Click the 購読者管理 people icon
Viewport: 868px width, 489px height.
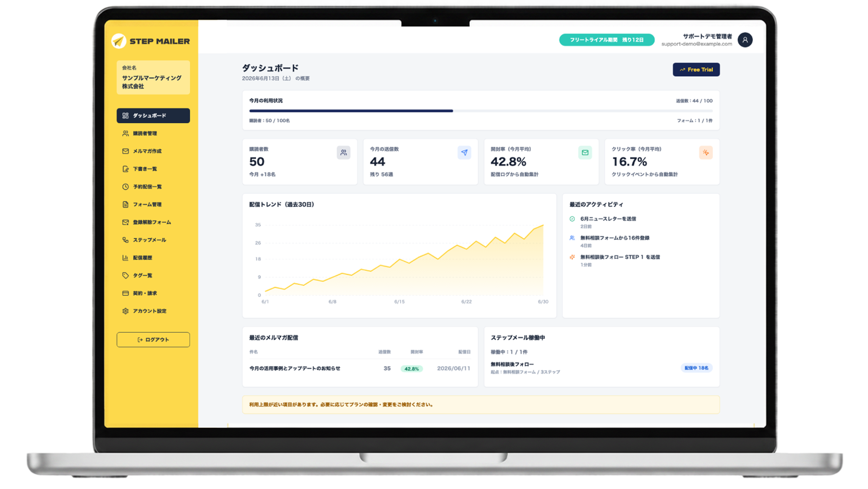coord(125,133)
